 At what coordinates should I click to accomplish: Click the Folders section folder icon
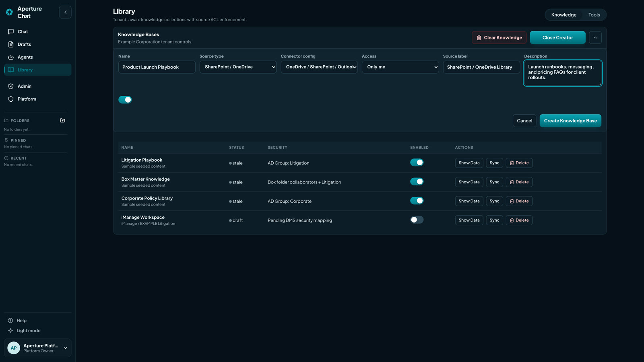[x=6, y=120]
